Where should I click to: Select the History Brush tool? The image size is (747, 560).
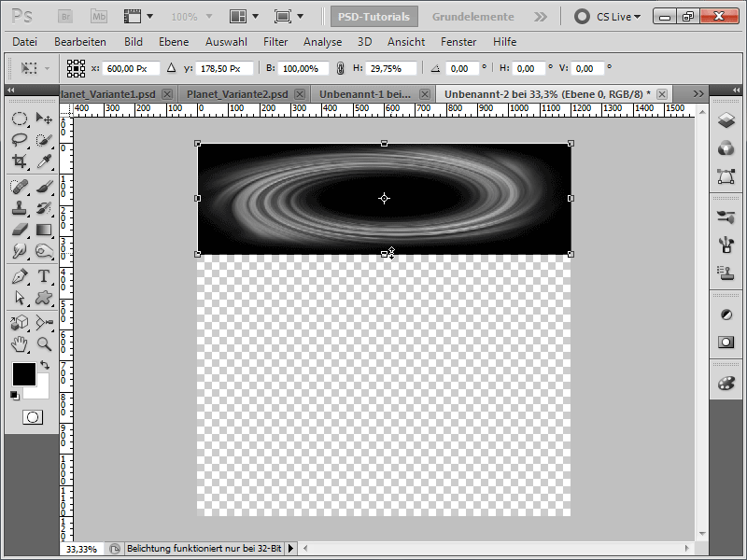coord(44,208)
